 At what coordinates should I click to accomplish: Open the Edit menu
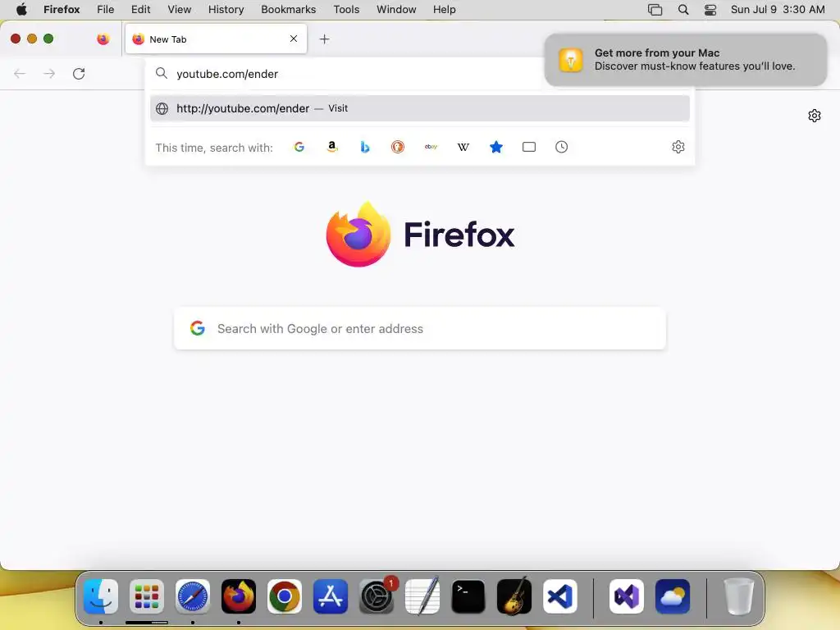point(141,9)
